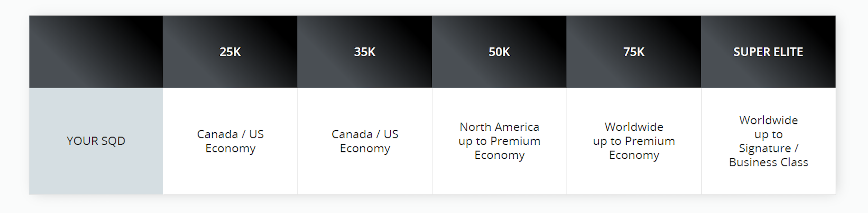Select 'up to Premium' under 50K column

(499, 141)
